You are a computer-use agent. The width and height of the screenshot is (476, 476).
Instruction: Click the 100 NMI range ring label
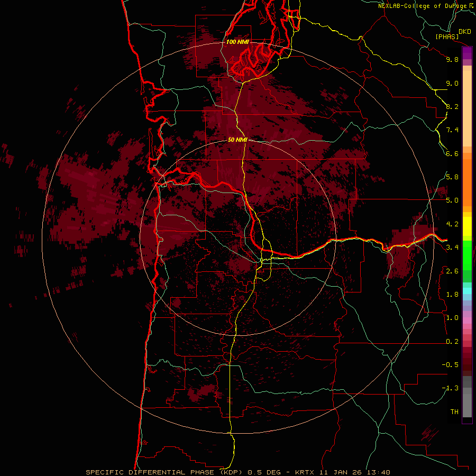click(x=237, y=42)
